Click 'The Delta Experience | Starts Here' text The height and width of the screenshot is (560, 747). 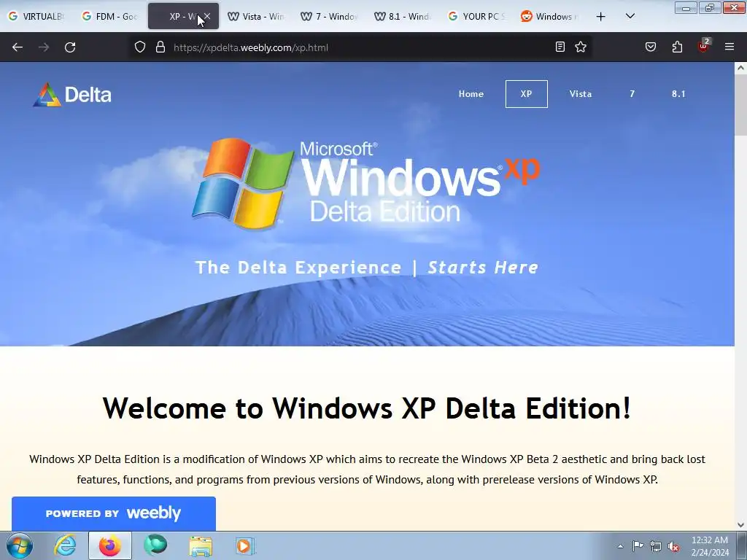(x=367, y=268)
